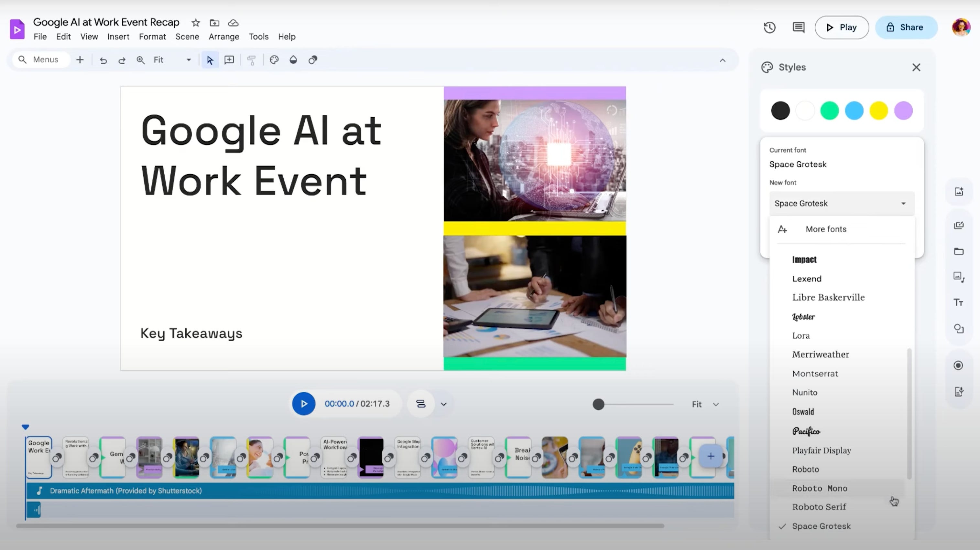
Task: Start timeline playback with blue play button
Action: point(304,404)
